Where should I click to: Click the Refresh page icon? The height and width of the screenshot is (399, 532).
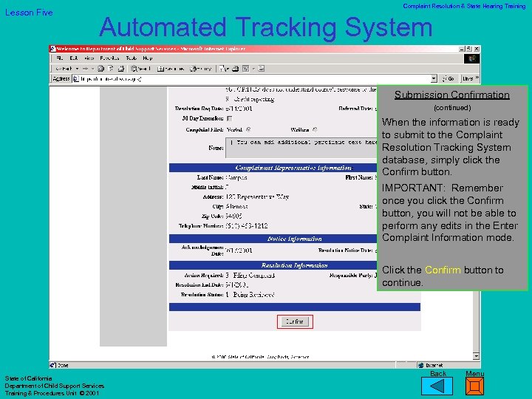click(x=111, y=69)
